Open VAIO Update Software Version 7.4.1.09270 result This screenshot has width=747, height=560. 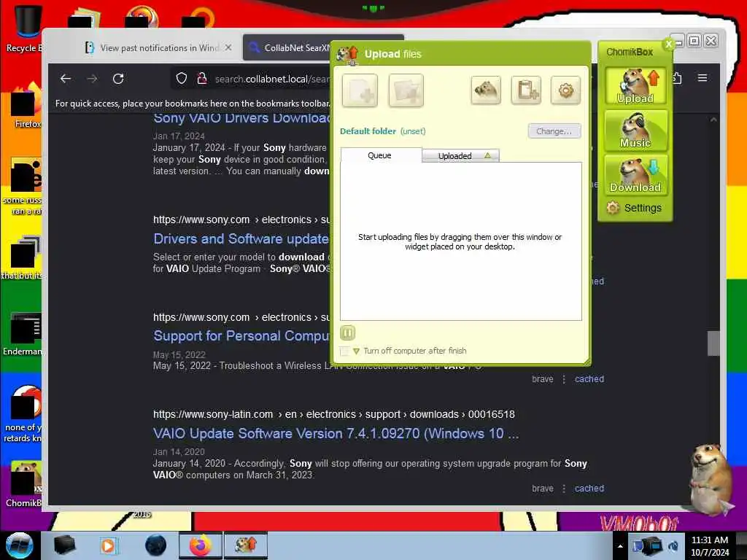coord(336,433)
